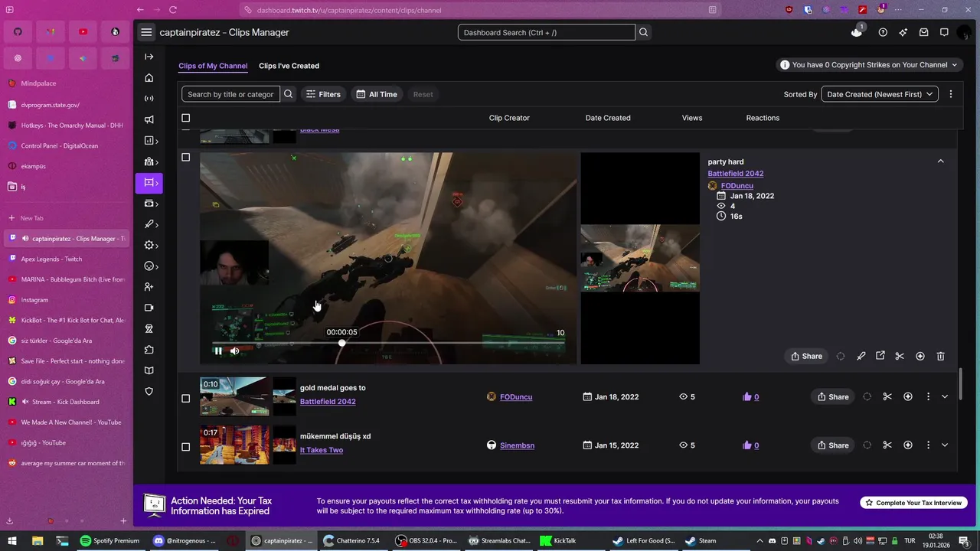Open the camera Streaming Tools icon in sidebar

(x=149, y=308)
